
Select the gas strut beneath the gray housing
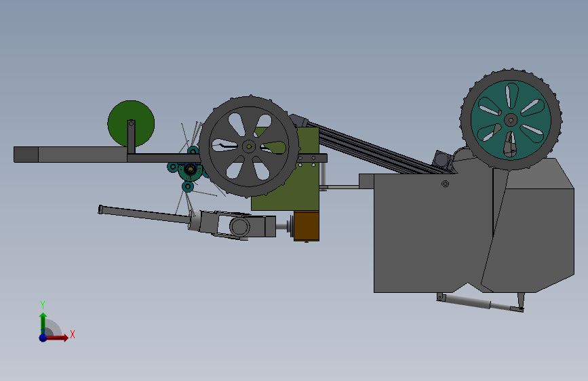480,302
